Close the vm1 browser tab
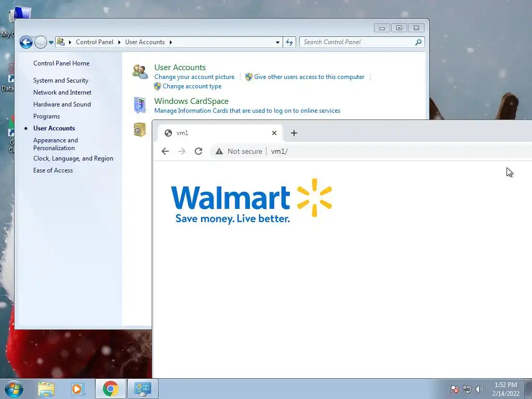The height and width of the screenshot is (399, 532). (274, 133)
